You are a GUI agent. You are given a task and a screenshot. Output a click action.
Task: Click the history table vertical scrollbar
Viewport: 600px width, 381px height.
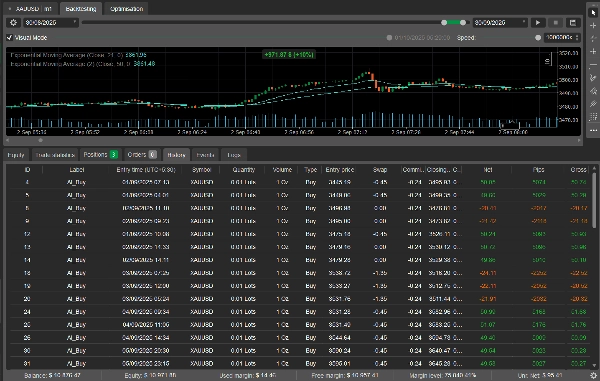594,199
